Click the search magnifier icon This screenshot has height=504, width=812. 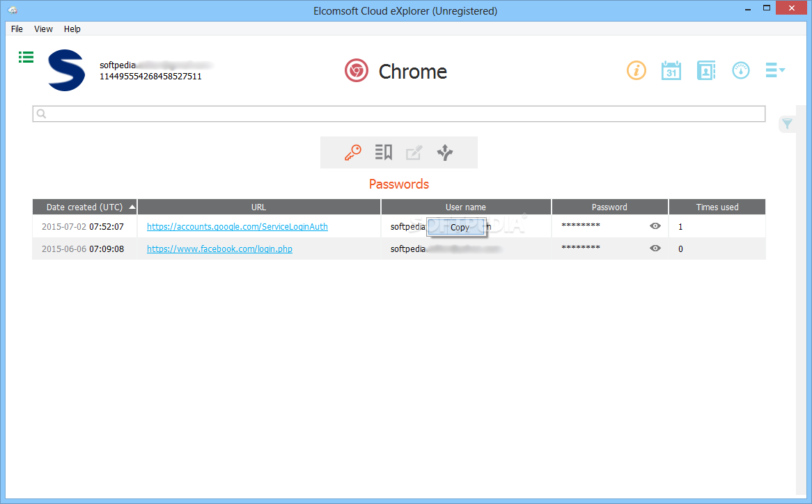[x=41, y=114]
